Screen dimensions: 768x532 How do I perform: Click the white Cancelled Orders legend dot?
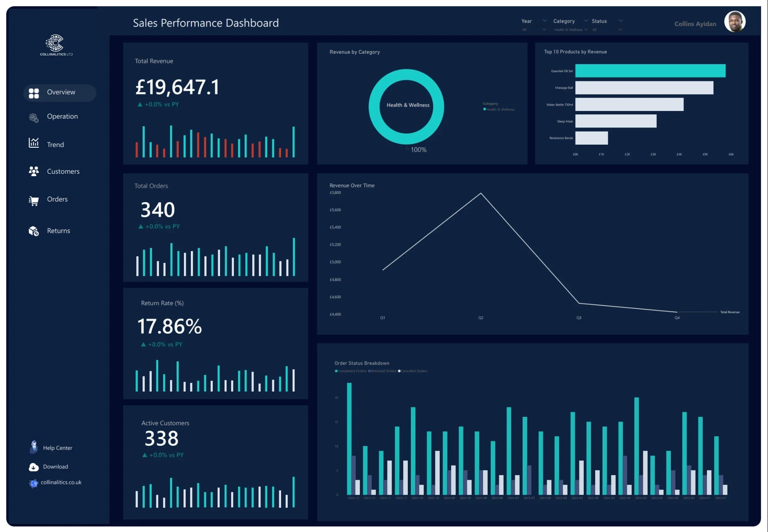(x=399, y=371)
